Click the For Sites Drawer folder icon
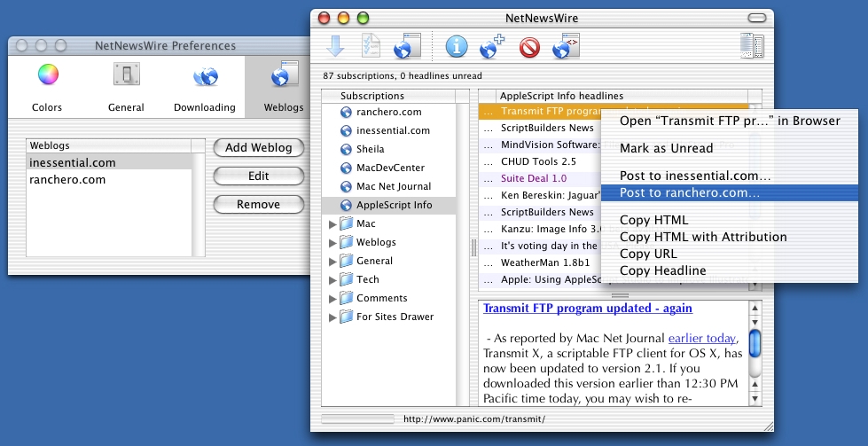This screenshot has height=446, width=868. pos(347,317)
